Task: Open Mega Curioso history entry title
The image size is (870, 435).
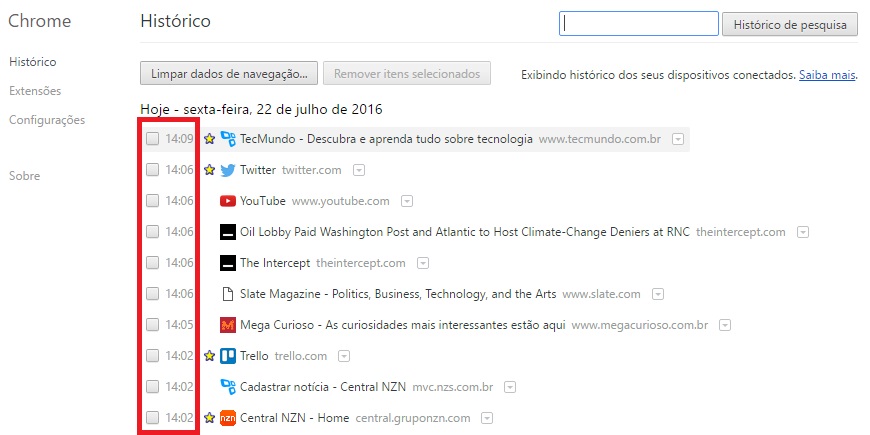Action: (403, 325)
